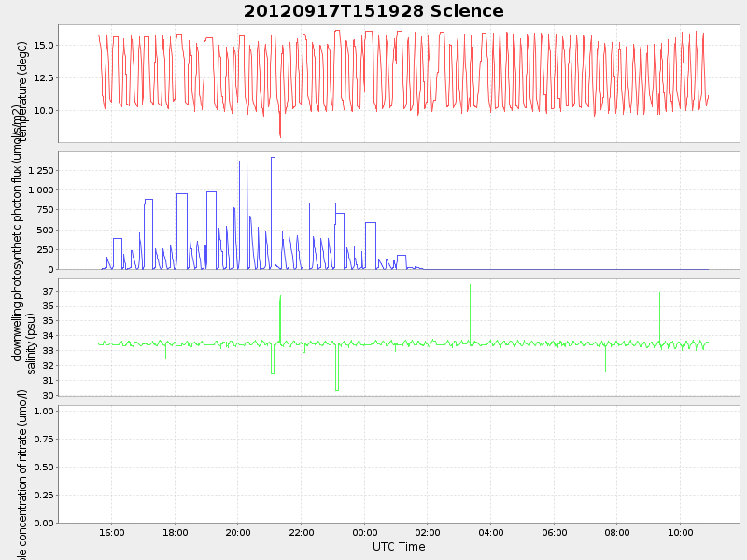The height and width of the screenshot is (560, 747).
Task: Click the tallest blue photon flux peak
Action: [x=273, y=158]
